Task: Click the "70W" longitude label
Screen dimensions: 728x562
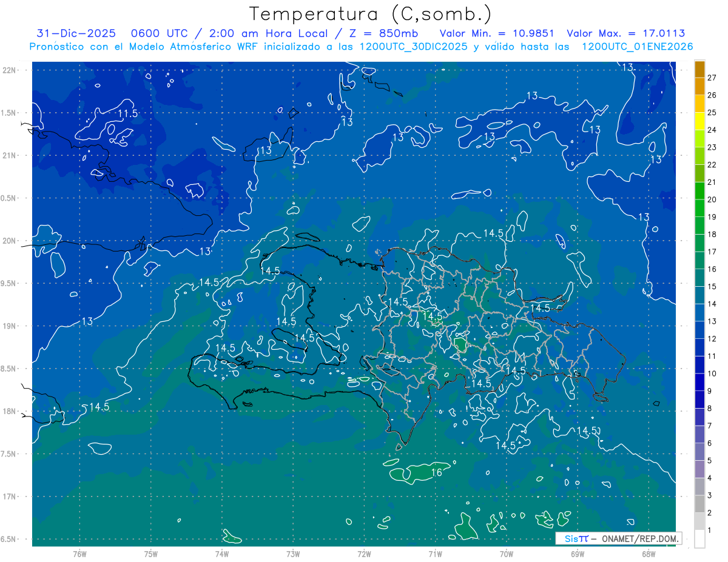Action: tap(507, 554)
